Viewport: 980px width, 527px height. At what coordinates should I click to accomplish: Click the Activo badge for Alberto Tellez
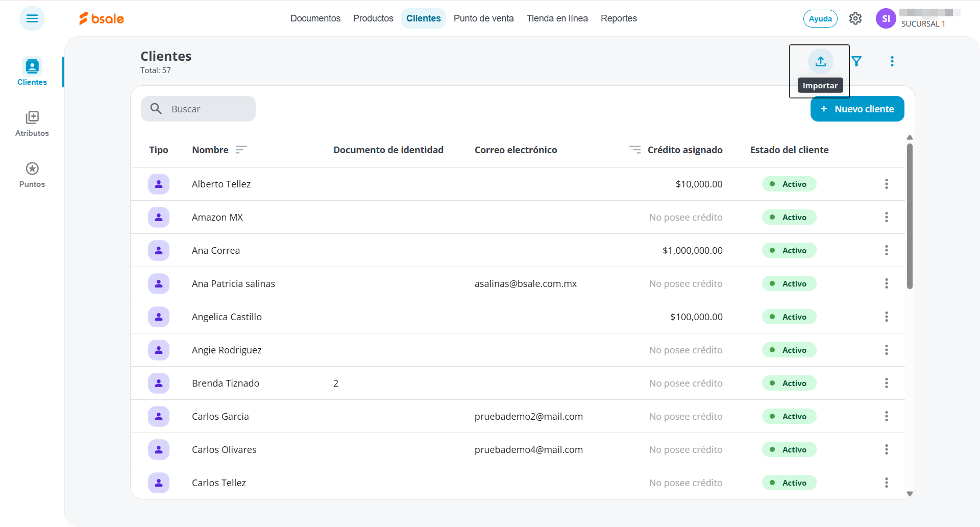click(x=789, y=184)
